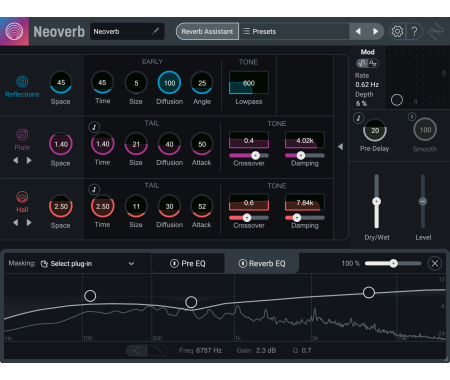
Task: Click the Neoverb preset name field
Action: 127,31
